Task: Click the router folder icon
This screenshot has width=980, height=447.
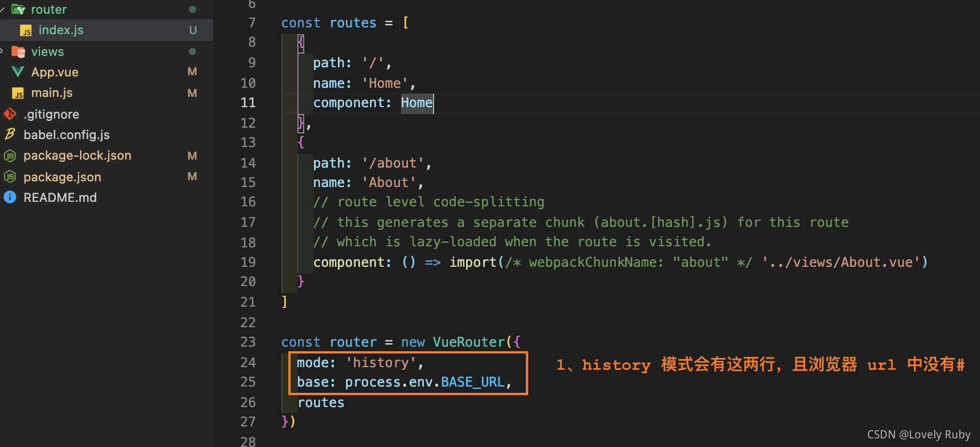Action: (18, 9)
